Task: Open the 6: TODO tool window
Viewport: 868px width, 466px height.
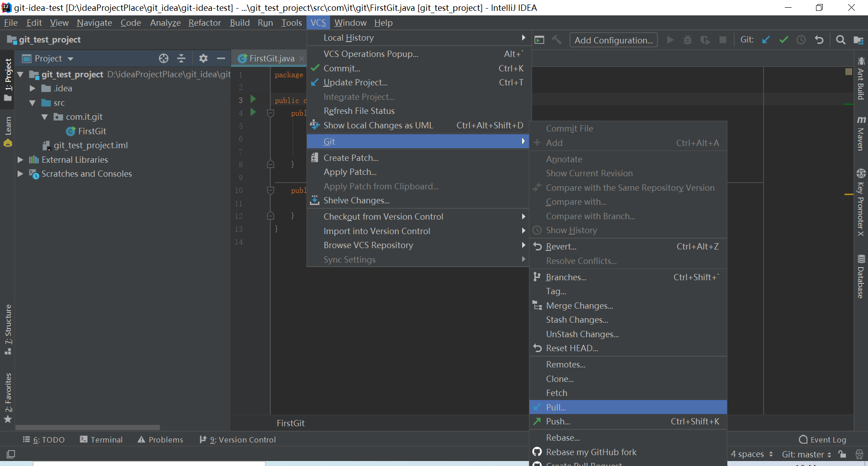Action: coord(43,440)
